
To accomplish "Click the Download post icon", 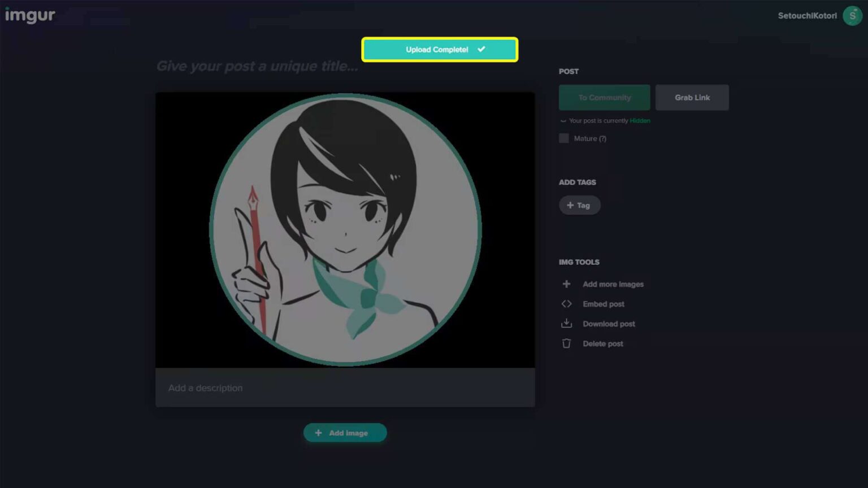I will (x=566, y=324).
